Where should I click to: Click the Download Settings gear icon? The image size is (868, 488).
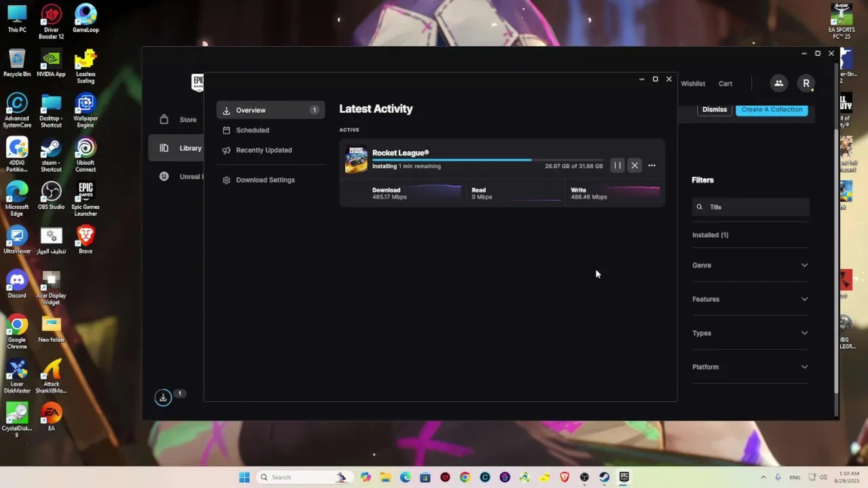click(x=226, y=180)
